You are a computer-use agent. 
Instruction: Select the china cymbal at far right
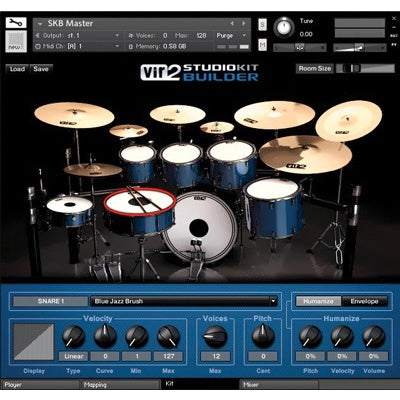(x=349, y=121)
